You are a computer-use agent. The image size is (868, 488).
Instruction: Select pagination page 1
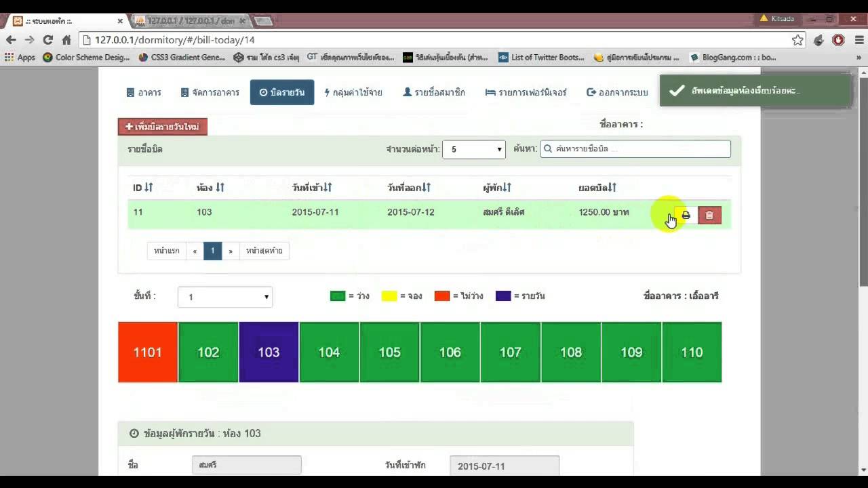pyautogui.click(x=212, y=251)
